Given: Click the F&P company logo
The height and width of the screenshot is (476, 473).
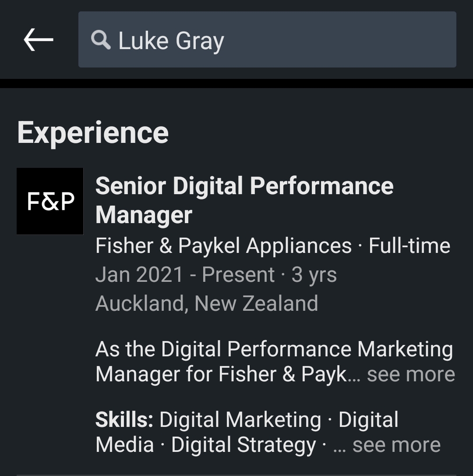Looking at the screenshot, I should (x=50, y=201).
